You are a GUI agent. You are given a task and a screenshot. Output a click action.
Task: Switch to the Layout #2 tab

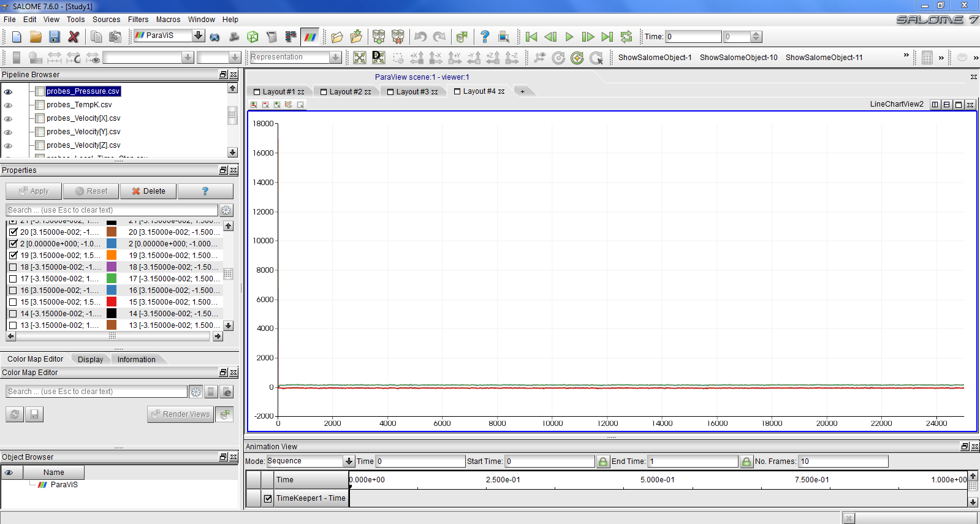pos(345,92)
